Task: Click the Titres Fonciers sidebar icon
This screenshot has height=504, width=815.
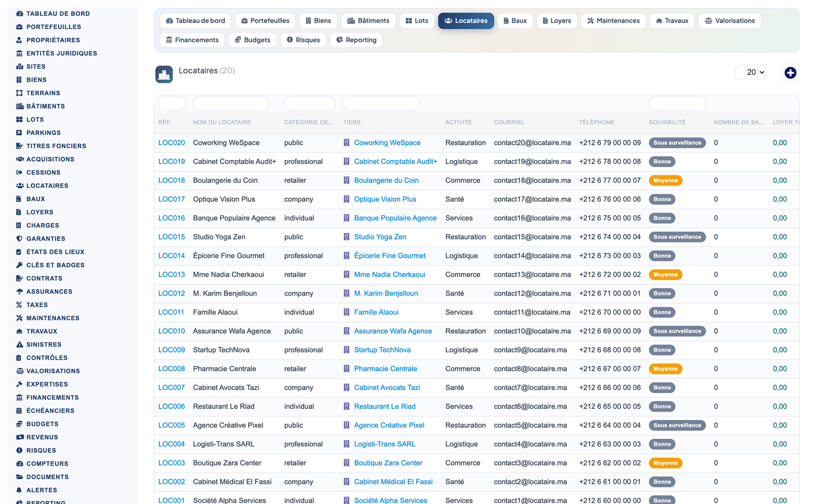Action: tap(20, 146)
